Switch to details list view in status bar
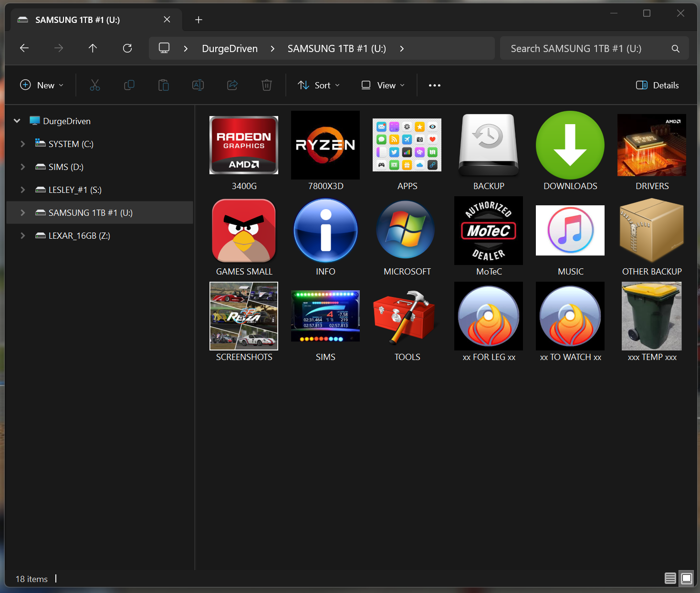Viewport: 700px width, 593px height. [670, 579]
